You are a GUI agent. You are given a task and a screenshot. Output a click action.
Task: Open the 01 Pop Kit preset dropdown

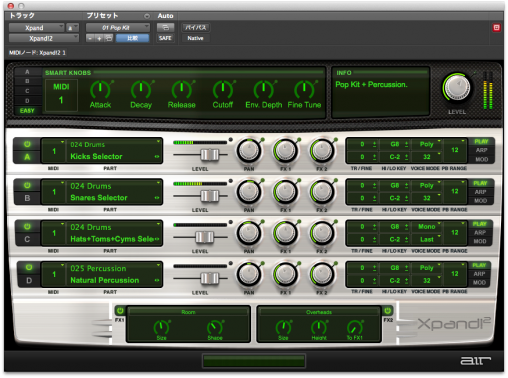pos(118,28)
